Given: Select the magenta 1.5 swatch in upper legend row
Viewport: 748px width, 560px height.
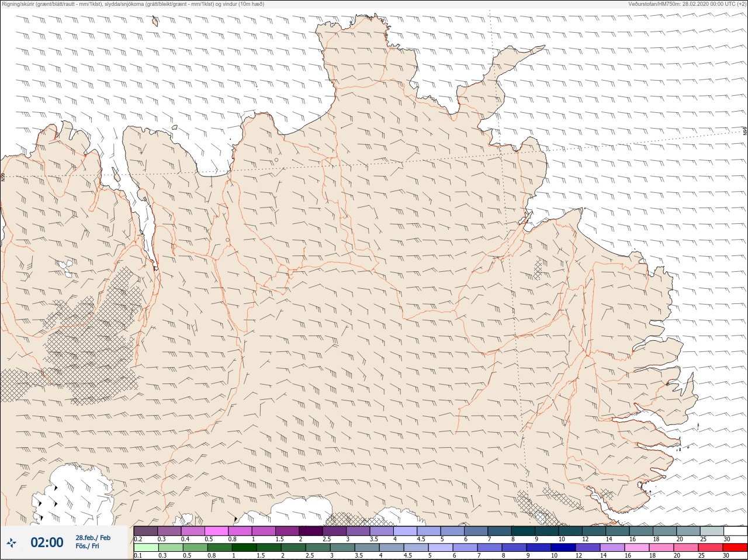Looking at the screenshot, I should [x=287, y=531].
